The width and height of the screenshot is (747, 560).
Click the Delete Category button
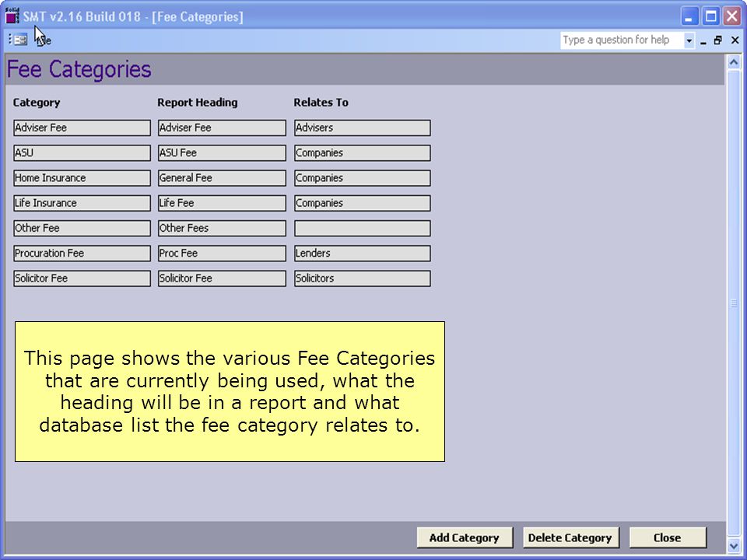click(x=570, y=537)
